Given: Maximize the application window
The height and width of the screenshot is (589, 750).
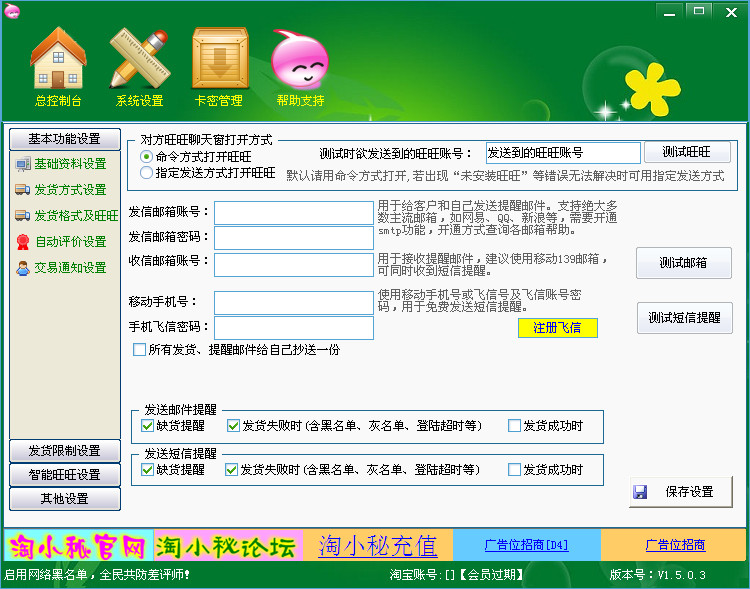Looking at the screenshot, I should [699, 11].
